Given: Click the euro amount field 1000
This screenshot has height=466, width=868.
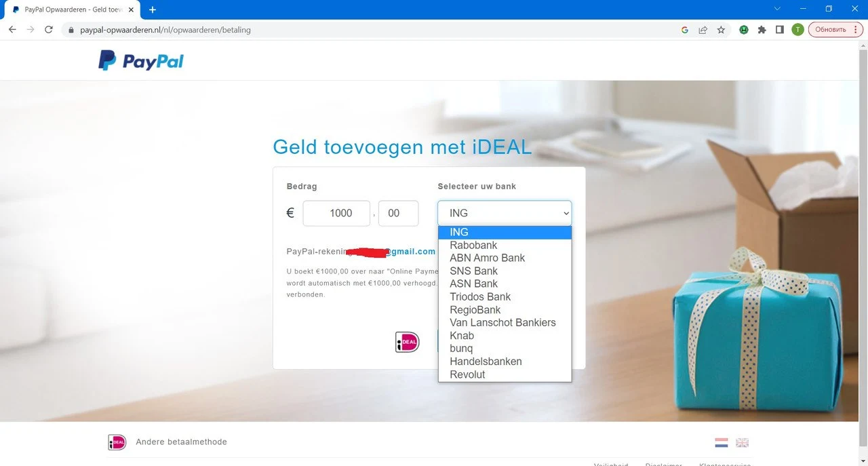Looking at the screenshot, I should 336,213.
